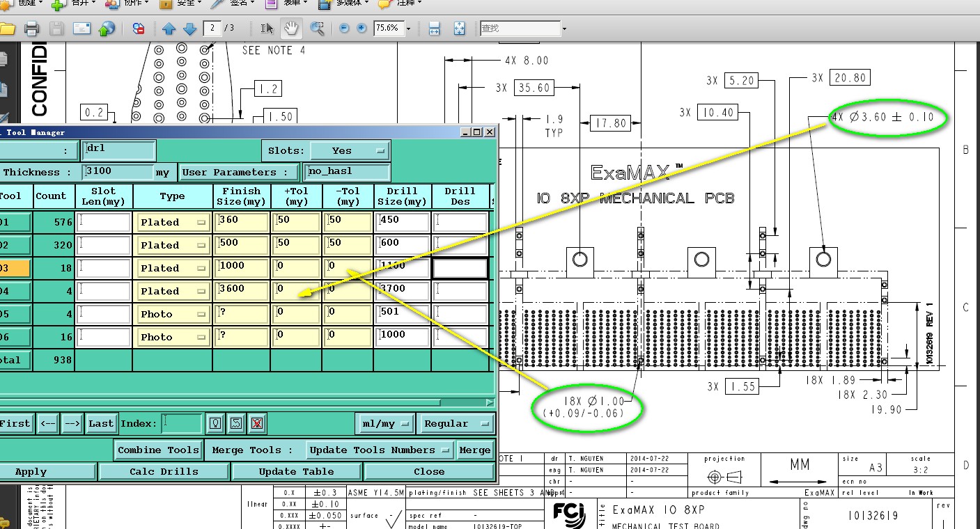Screen dimensions: 980x529
Task: Go to next page with down arrow
Action: pos(189,29)
